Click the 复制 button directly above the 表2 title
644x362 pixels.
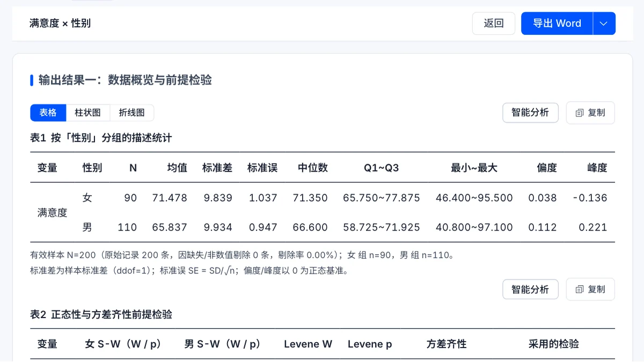point(590,290)
